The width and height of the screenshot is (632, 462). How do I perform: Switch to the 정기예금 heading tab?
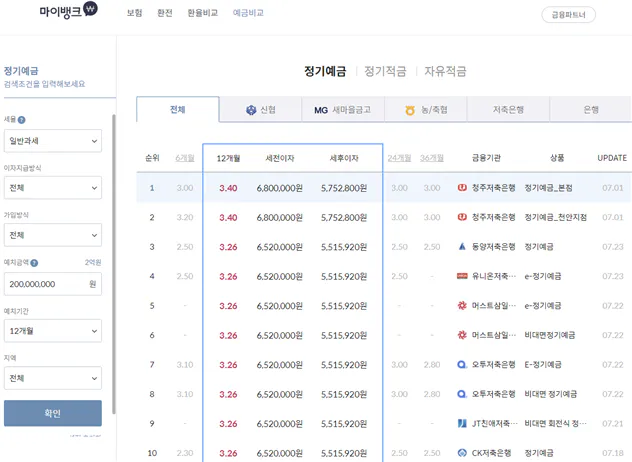point(325,71)
